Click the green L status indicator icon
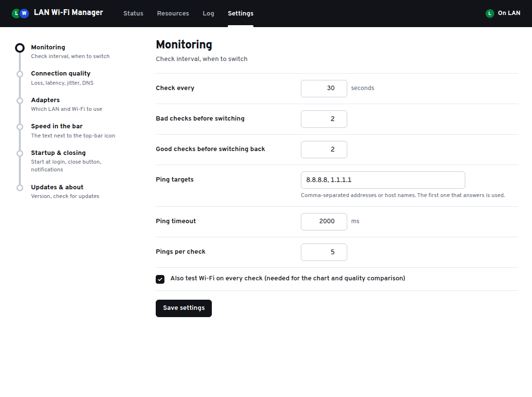The image size is (532, 397). click(x=489, y=13)
